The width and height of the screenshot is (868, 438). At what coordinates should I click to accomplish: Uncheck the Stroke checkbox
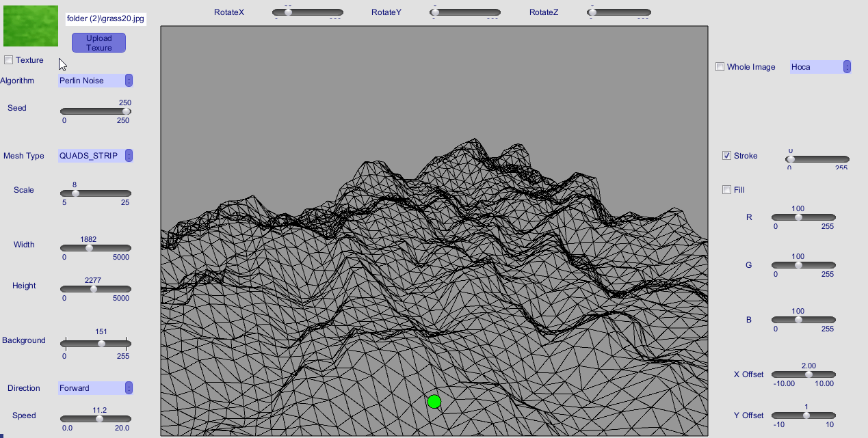(x=726, y=156)
